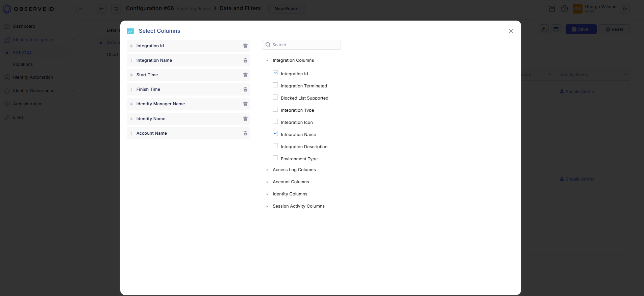Remove Start Time column via trash icon

coord(245,75)
